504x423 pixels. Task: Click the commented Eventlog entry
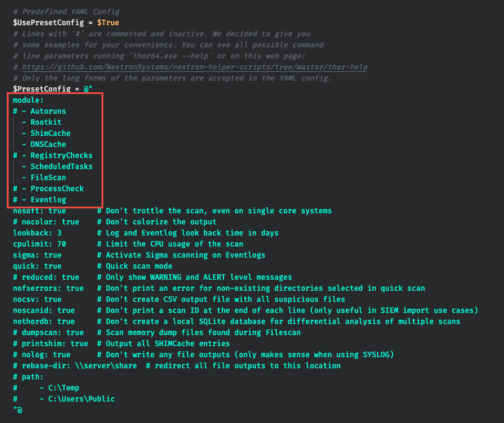tap(48, 199)
